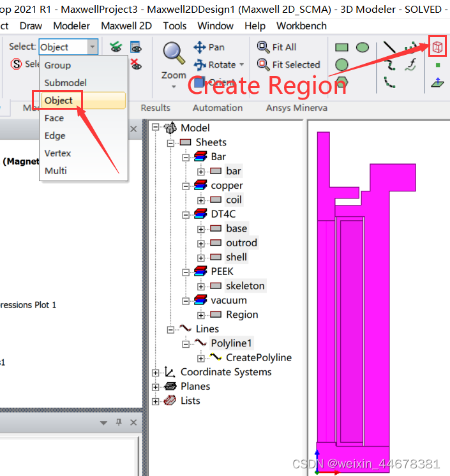450x476 pixels.
Task: Collapse the Model tree node
Action: click(x=156, y=127)
